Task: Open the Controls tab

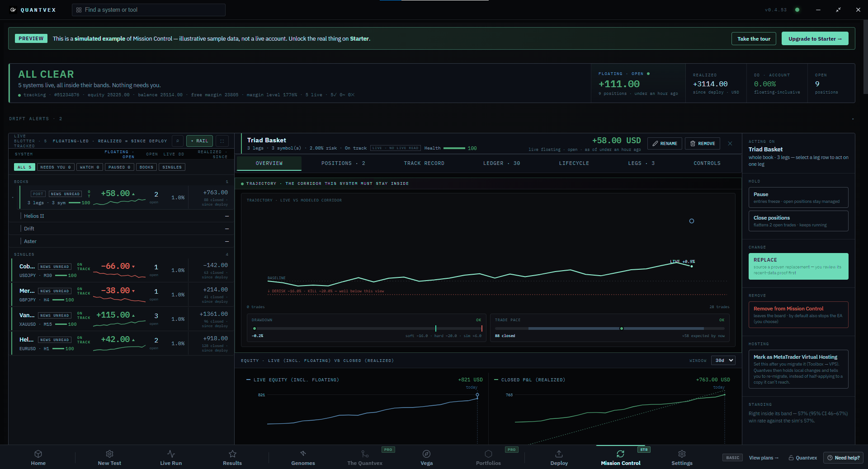Action: 707,164
